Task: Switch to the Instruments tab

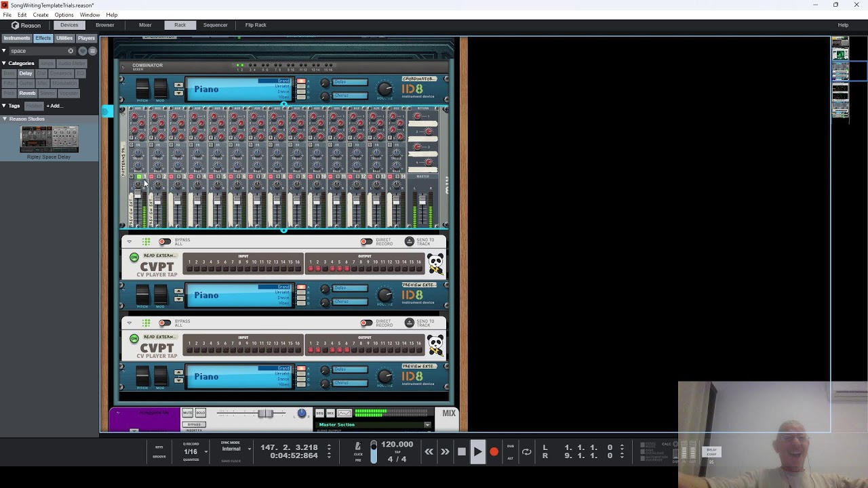Action: coord(17,38)
